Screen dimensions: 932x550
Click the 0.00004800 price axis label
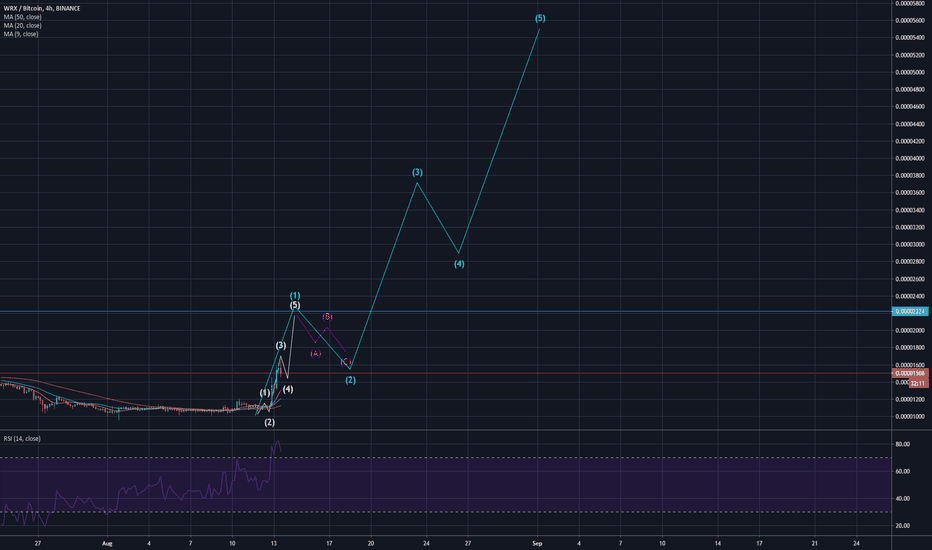click(x=910, y=89)
